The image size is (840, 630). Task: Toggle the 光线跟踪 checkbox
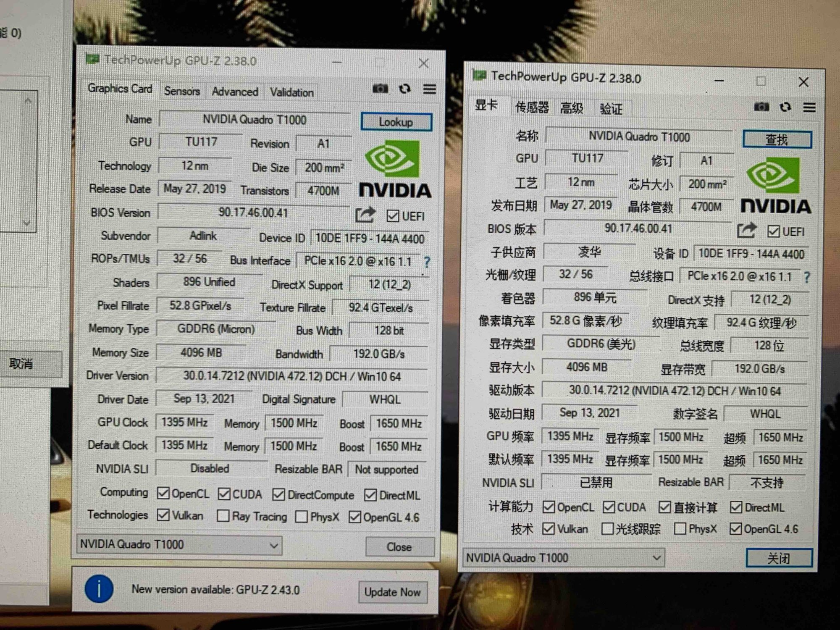point(607,529)
